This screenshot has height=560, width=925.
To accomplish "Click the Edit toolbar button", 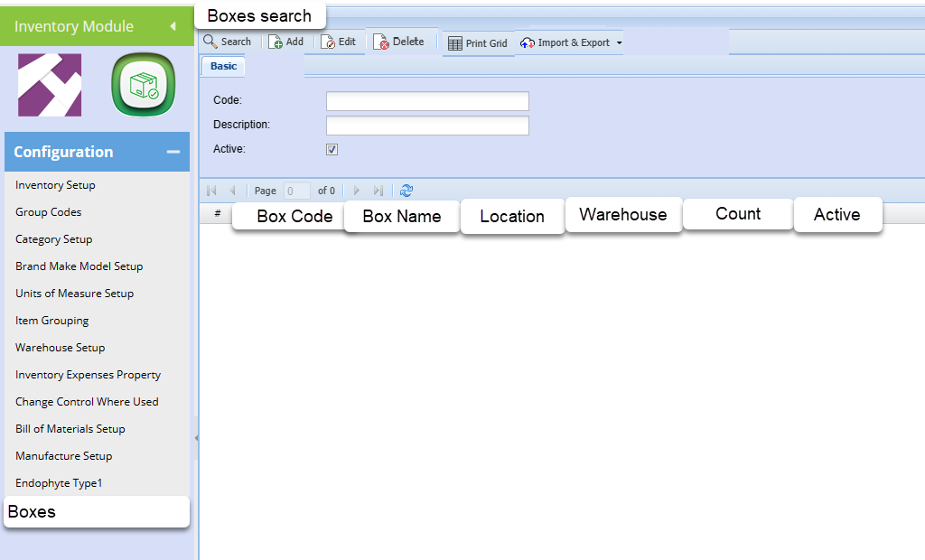I will tap(339, 42).
